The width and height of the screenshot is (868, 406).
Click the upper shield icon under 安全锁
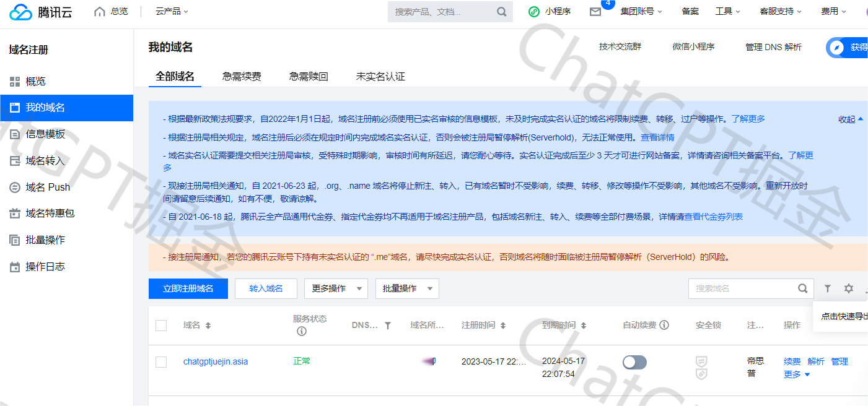(x=702, y=361)
